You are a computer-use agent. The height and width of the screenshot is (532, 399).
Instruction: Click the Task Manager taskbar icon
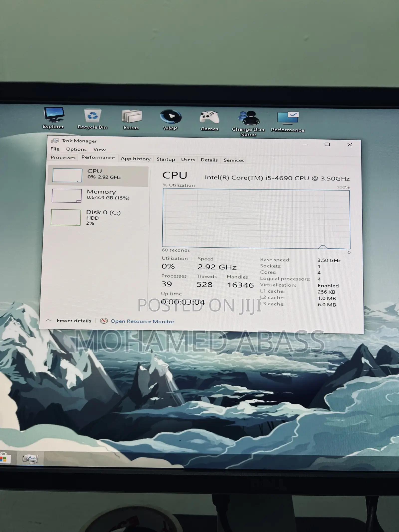tap(30, 458)
